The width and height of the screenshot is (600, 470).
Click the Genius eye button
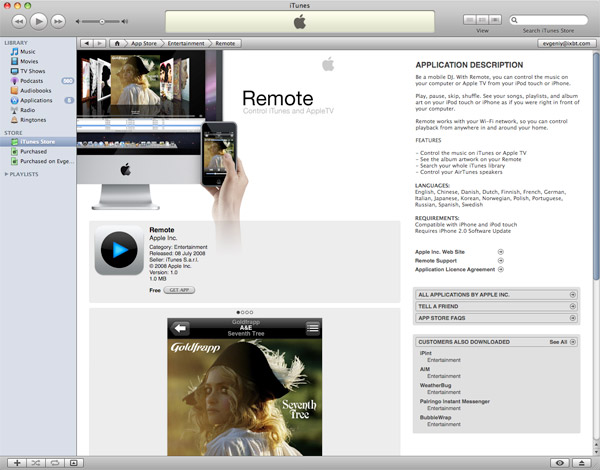559,463
